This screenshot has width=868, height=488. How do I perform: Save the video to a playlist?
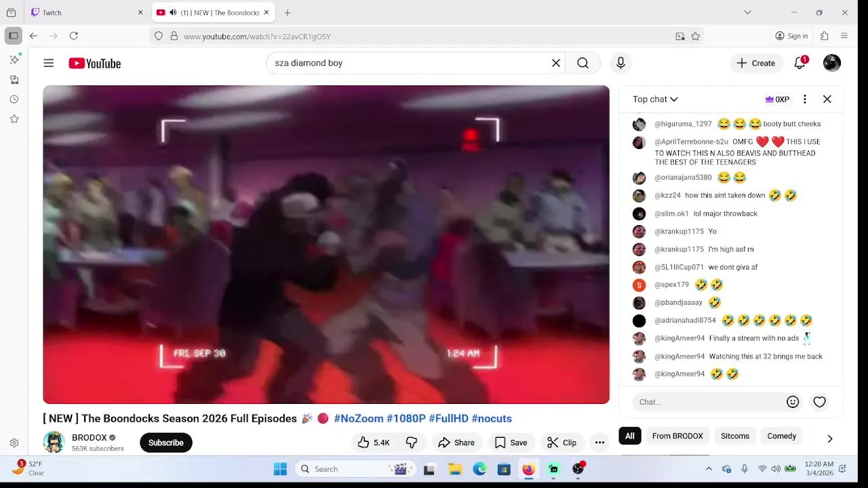click(511, 443)
